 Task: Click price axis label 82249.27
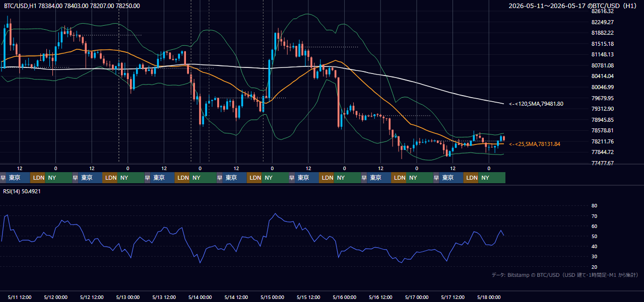click(603, 22)
